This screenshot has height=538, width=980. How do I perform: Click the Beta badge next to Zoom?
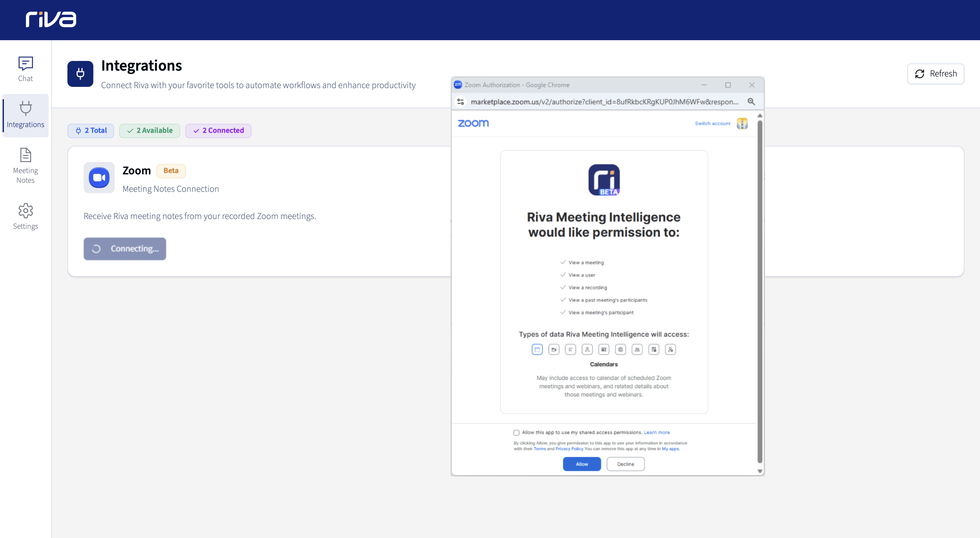click(171, 171)
